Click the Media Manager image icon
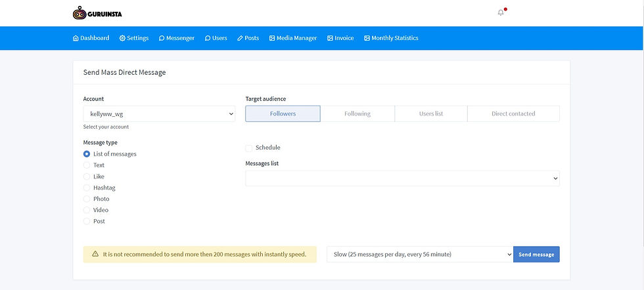 click(x=272, y=38)
